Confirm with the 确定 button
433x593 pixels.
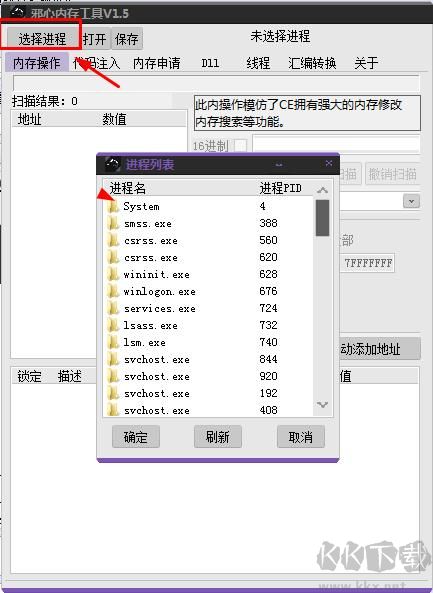pyautogui.click(x=136, y=437)
